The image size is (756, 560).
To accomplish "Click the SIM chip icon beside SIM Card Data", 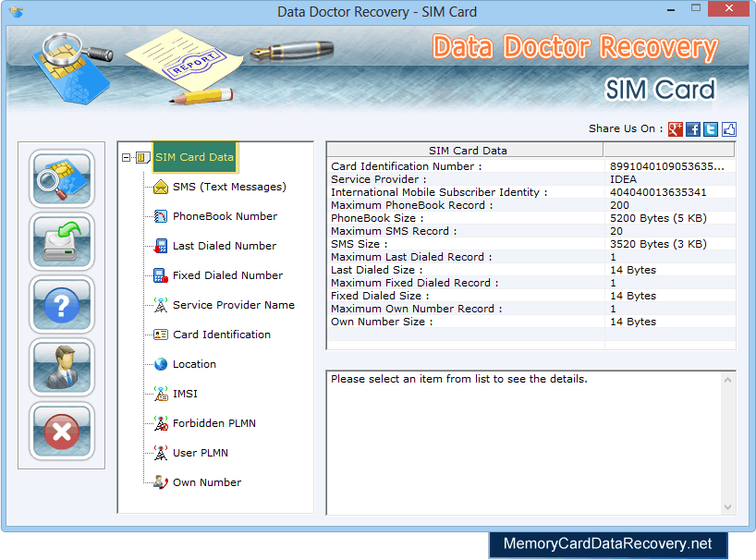I will (x=142, y=158).
